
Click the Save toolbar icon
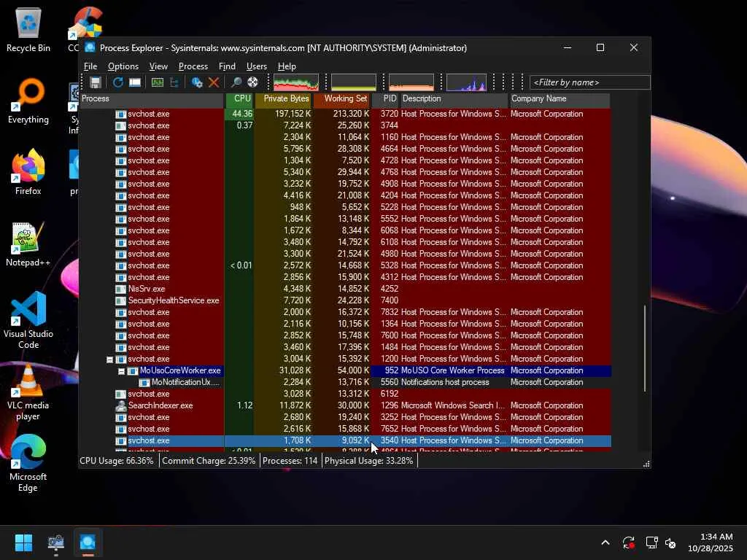point(96,82)
